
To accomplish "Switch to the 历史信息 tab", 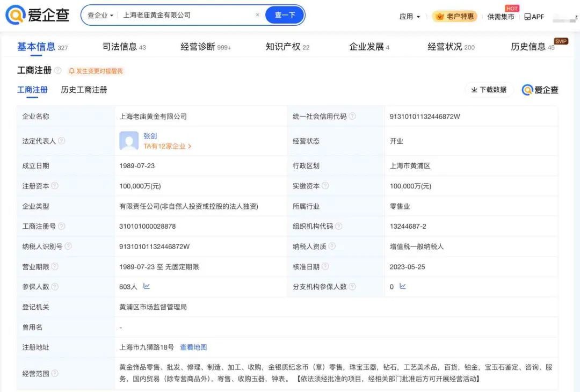I will coord(533,47).
